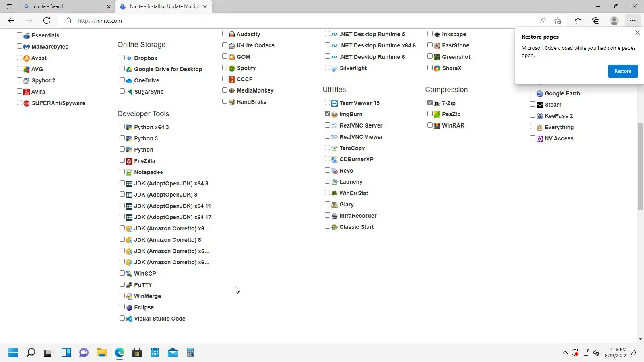Image resolution: width=644 pixels, height=362 pixels.
Task: Dismiss the Restore pages popup
Action: [638, 33]
